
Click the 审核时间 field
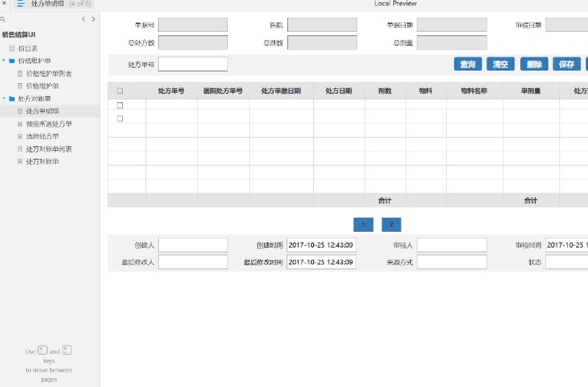[x=567, y=245]
